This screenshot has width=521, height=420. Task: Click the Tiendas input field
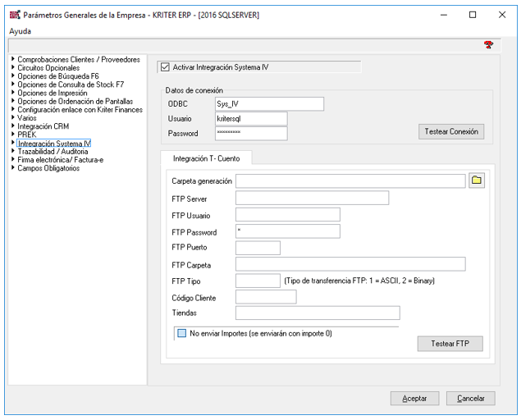(x=318, y=313)
